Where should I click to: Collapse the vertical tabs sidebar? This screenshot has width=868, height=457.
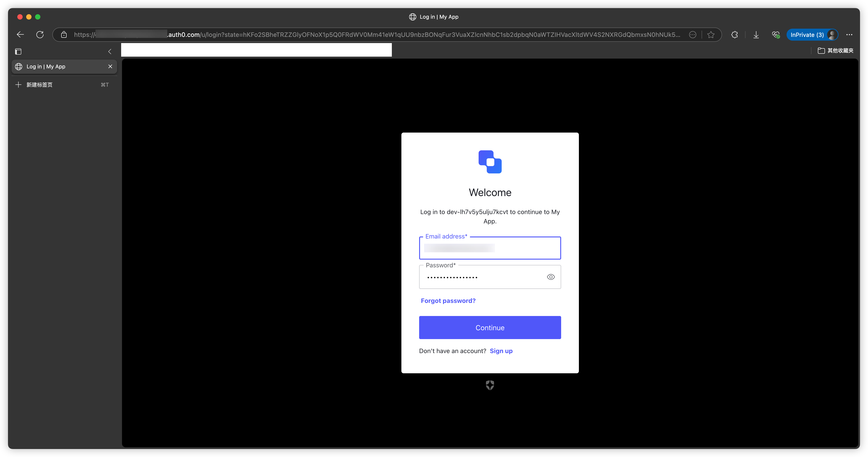coord(110,52)
